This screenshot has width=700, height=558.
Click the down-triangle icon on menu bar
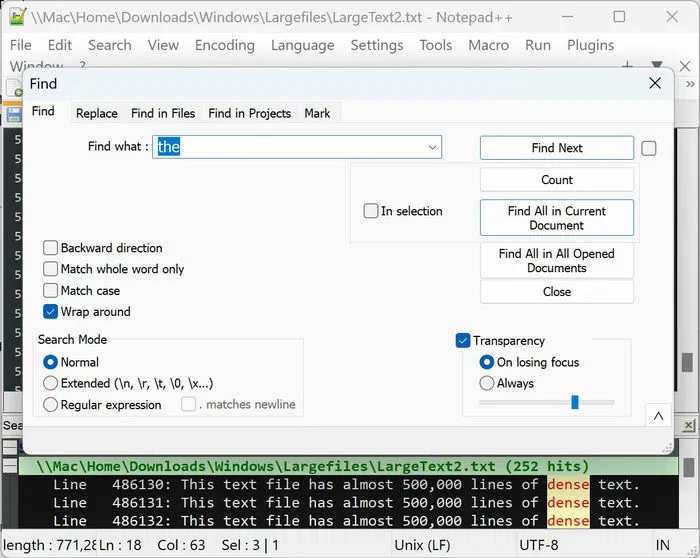pos(657,65)
